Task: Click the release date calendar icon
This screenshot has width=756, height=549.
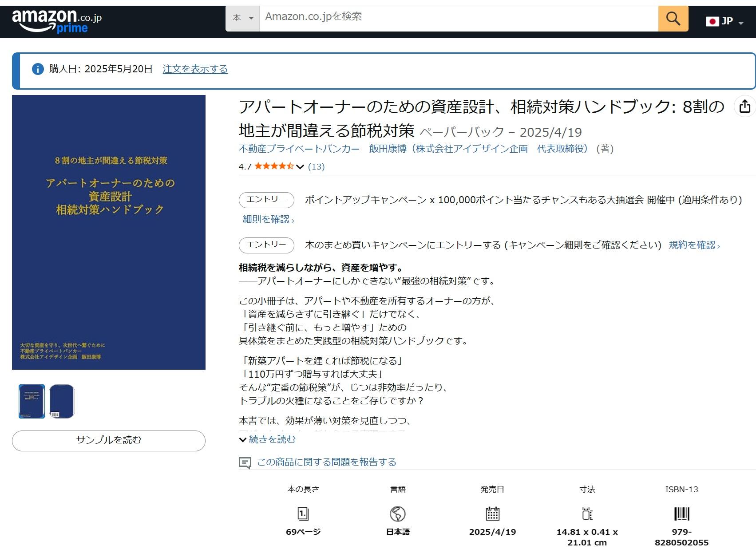Action: click(492, 514)
